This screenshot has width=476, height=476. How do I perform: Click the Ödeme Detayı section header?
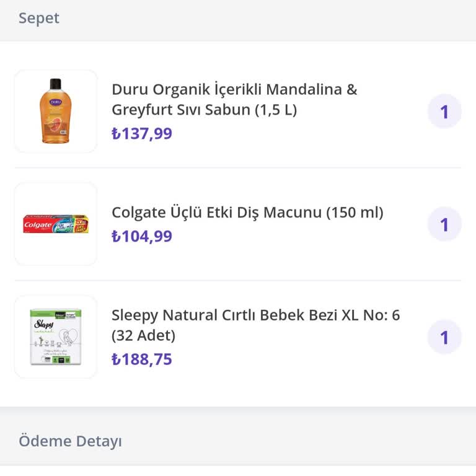(70, 441)
